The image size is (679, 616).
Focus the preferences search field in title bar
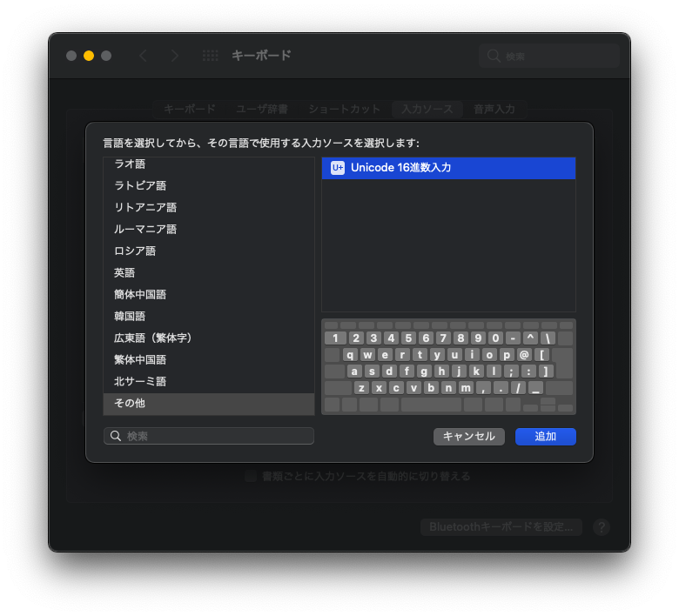[x=549, y=56]
